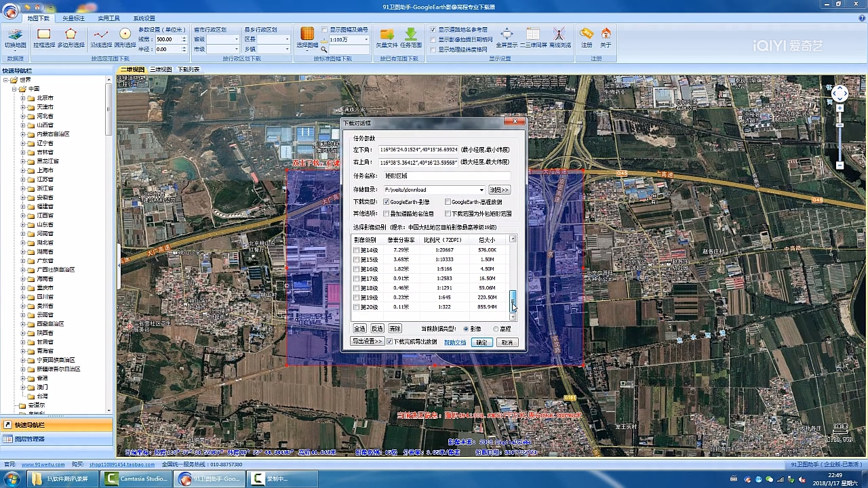
Task: Open Camtasia Studio from the taskbar
Action: [x=136, y=479]
